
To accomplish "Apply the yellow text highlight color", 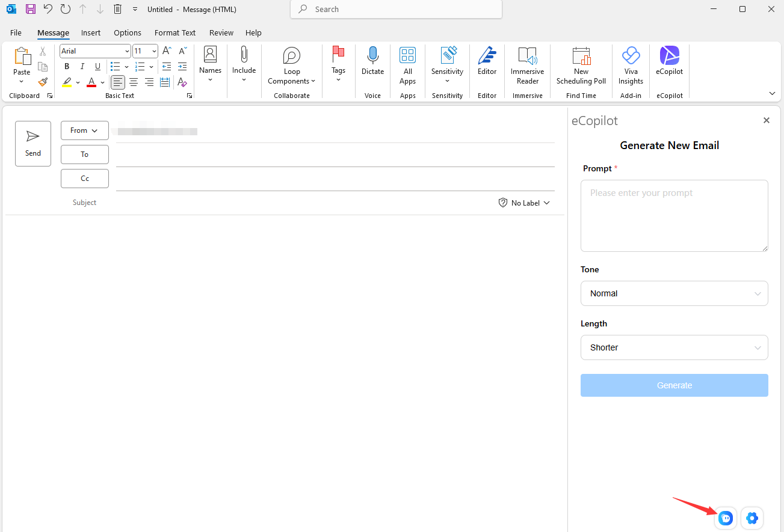I will click(x=67, y=82).
